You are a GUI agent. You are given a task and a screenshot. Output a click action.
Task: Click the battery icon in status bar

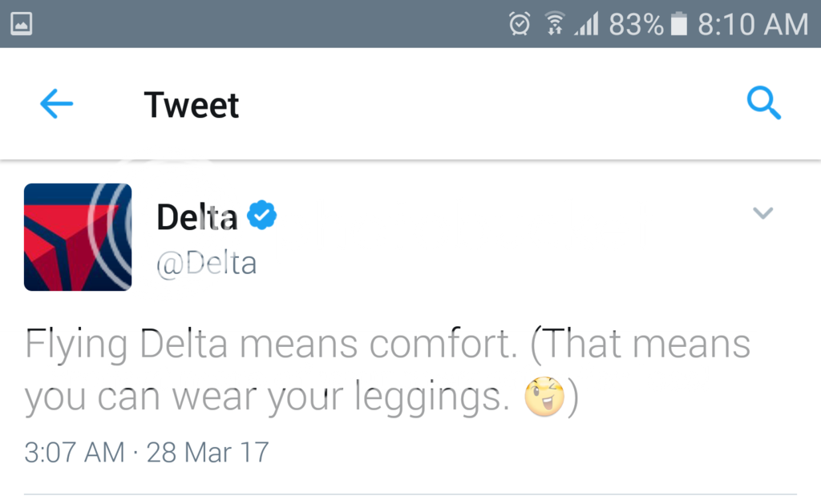tap(679, 24)
